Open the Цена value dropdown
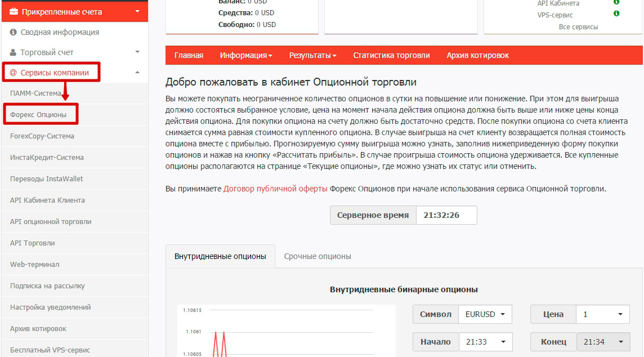This screenshot has height=357, width=644. click(x=602, y=314)
